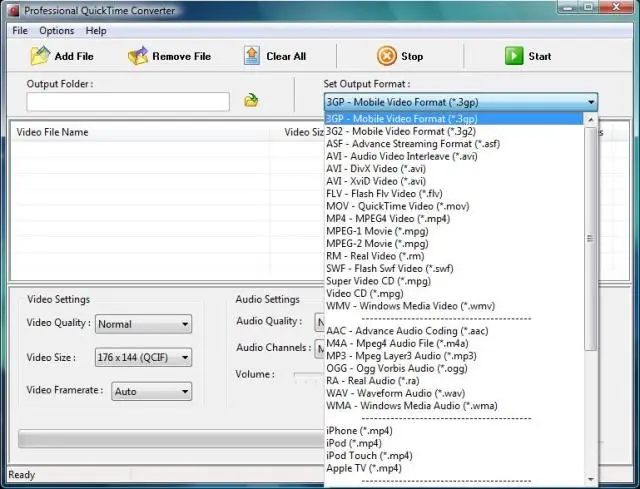640x489 pixels.
Task: Select highlighted 3GP - Mobile Video Format option
Action: pos(454,119)
